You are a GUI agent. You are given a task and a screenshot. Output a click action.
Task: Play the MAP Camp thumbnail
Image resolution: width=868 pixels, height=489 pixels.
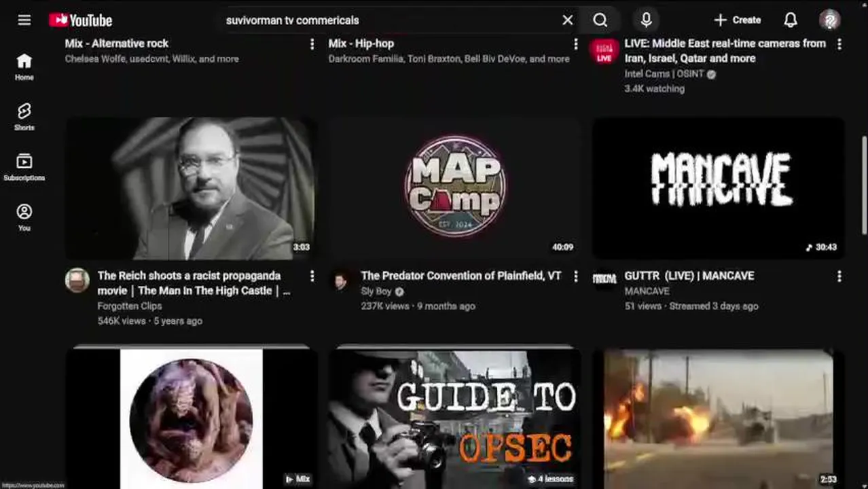(x=454, y=188)
